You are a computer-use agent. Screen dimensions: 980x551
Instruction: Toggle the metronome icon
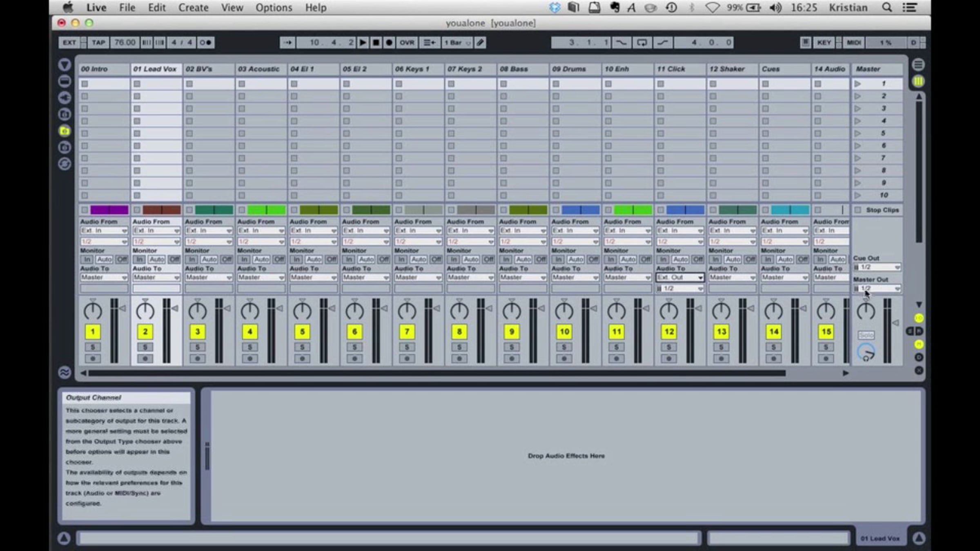click(205, 42)
